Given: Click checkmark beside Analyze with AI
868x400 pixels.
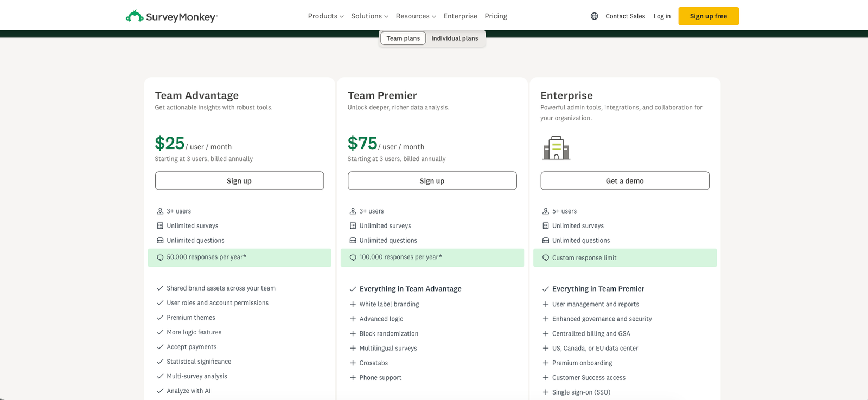Looking at the screenshot, I should click(x=160, y=391).
